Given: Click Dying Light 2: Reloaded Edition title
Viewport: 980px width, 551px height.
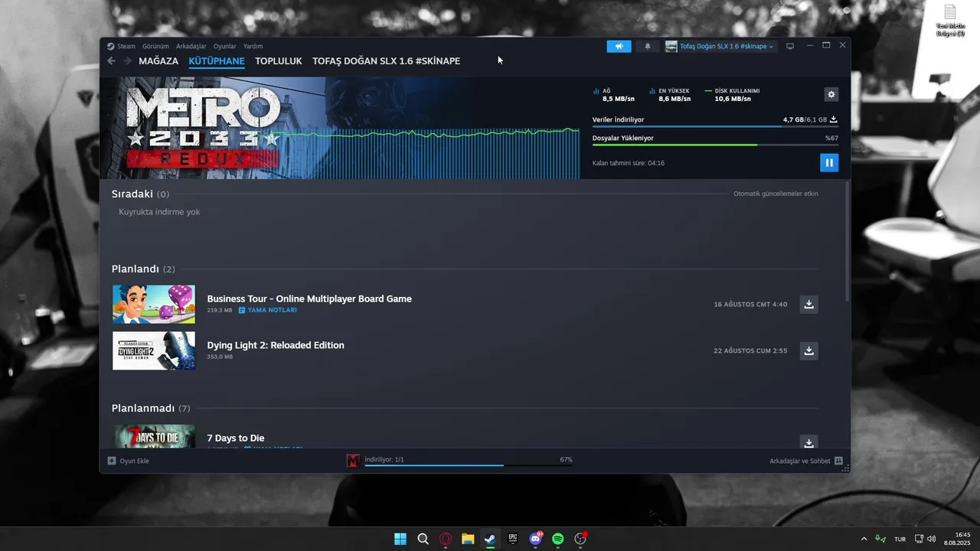Looking at the screenshot, I should [276, 345].
